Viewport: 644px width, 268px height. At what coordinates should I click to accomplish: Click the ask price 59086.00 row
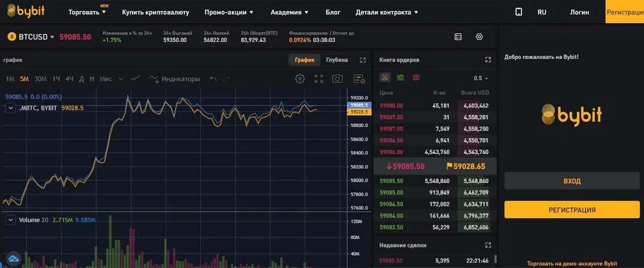pyautogui.click(x=435, y=152)
